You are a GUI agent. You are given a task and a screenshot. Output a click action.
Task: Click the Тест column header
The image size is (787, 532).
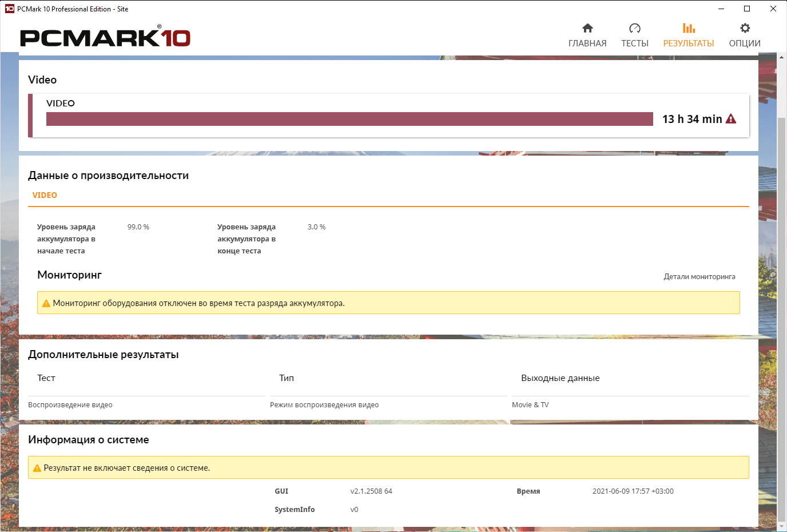click(46, 378)
